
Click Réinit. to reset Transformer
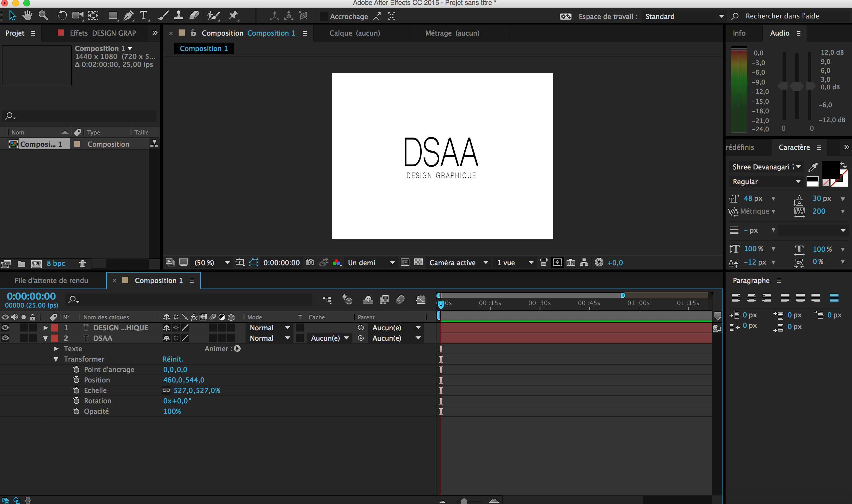pyautogui.click(x=172, y=359)
